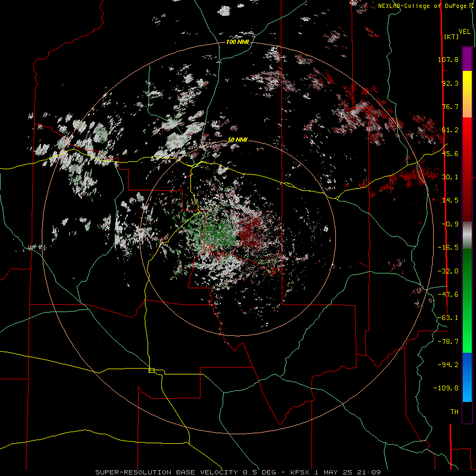Click the -16.5 velocity scale value

448,248
